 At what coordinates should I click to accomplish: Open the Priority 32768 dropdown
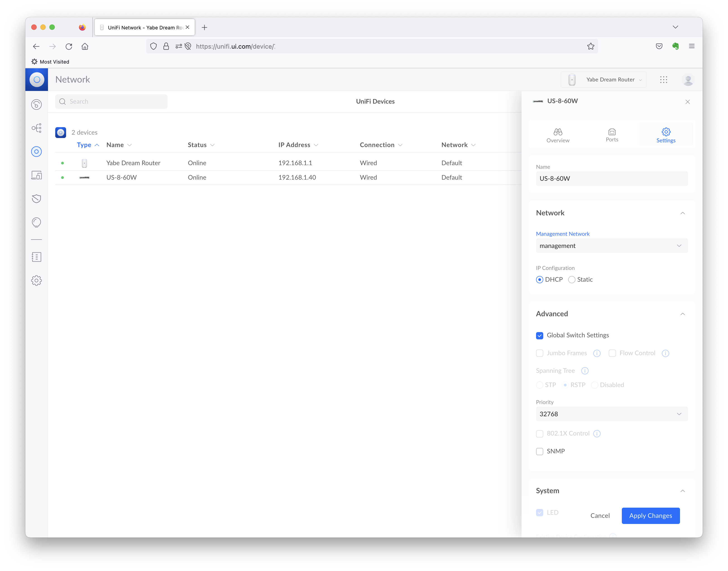tap(612, 414)
